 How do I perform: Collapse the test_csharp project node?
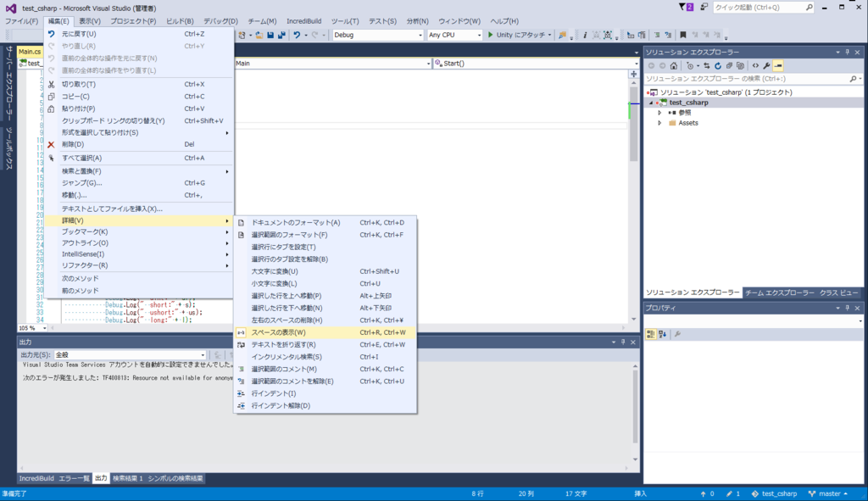651,103
